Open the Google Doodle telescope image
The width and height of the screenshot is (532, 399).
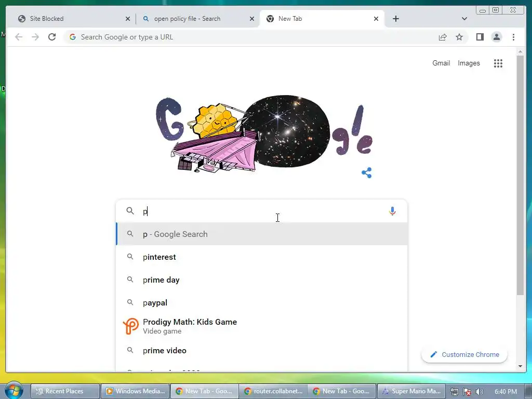264,133
